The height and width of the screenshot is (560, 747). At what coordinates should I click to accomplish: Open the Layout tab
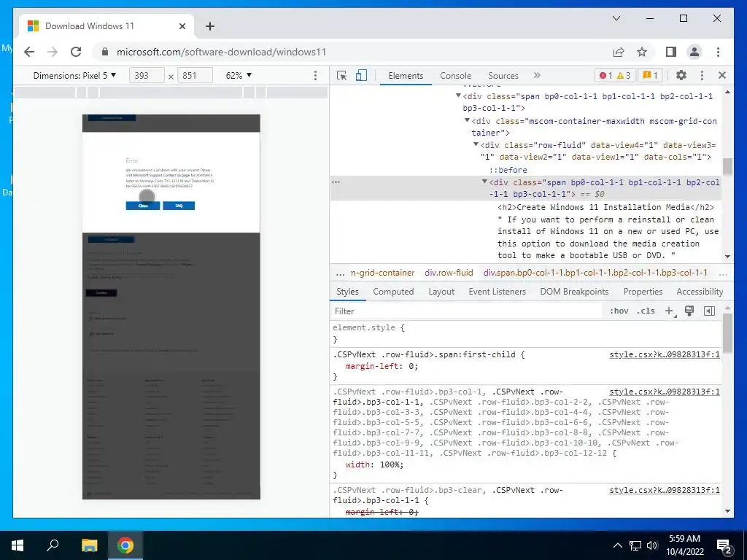click(441, 292)
